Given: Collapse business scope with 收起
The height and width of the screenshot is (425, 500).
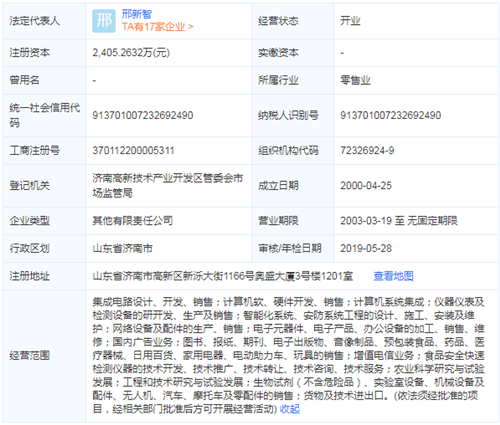Looking at the screenshot, I should (290, 409).
